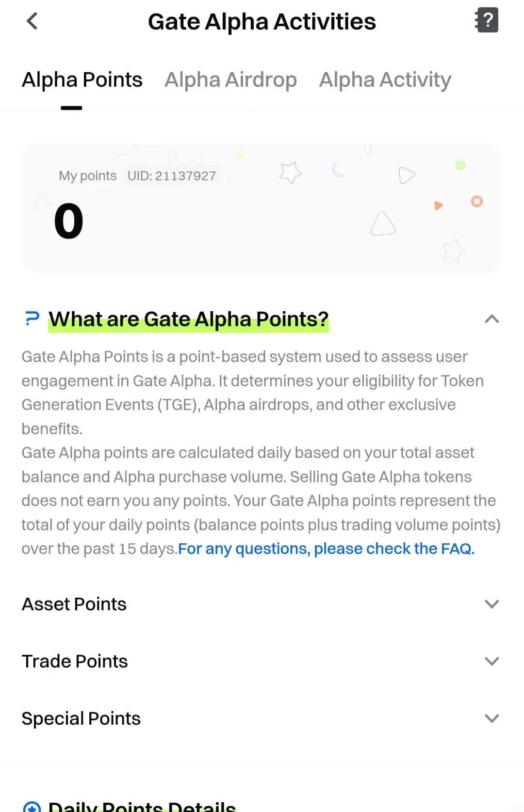Open the help guide notebook icon

tap(487, 20)
